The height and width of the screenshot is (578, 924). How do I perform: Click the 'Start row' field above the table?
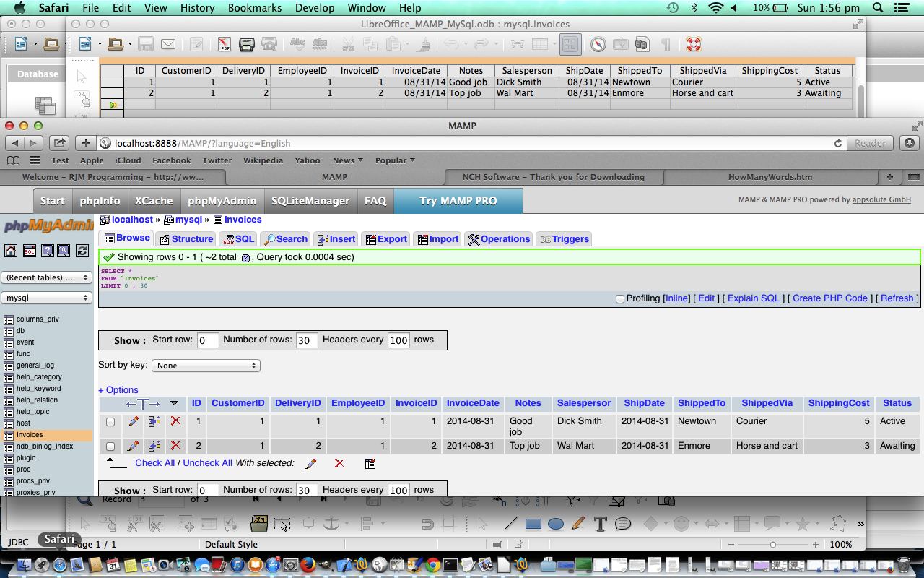tap(208, 340)
